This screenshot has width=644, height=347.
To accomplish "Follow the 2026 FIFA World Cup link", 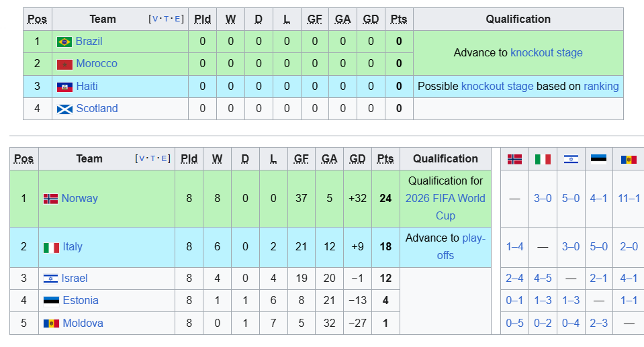I will 445,207.
